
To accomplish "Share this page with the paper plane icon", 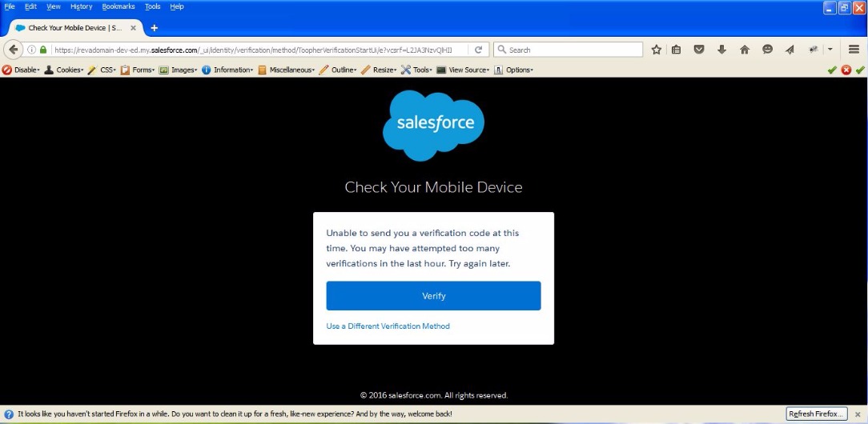I will tap(790, 50).
